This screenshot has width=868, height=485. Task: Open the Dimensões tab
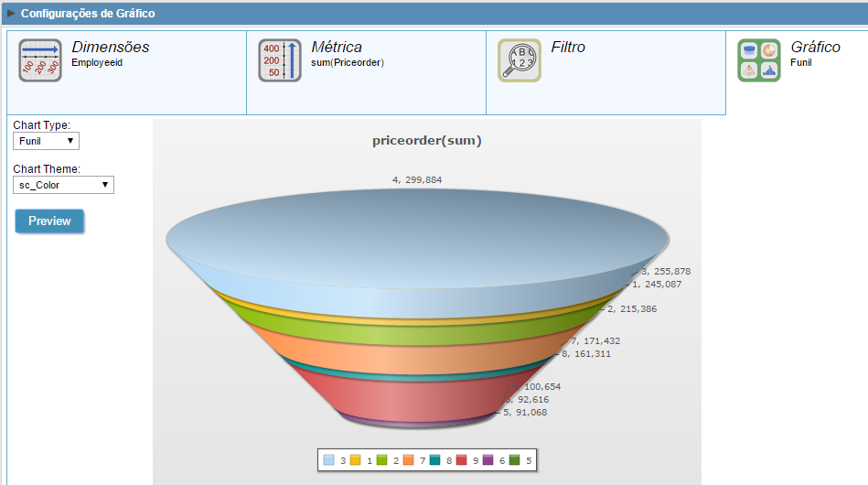click(110, 47)
